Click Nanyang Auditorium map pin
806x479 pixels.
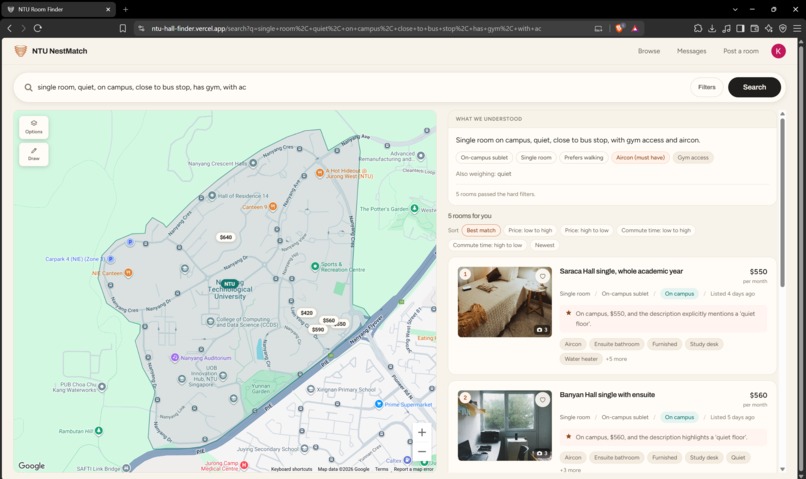175,357
